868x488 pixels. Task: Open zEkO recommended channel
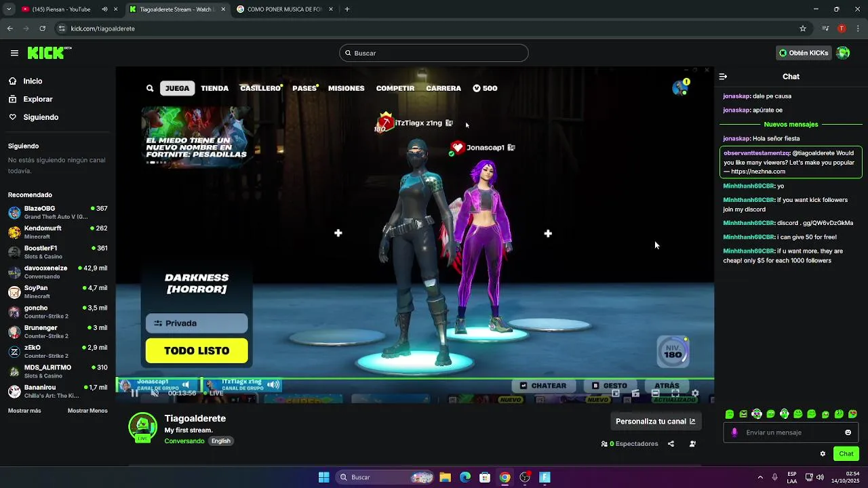(58, 351)
